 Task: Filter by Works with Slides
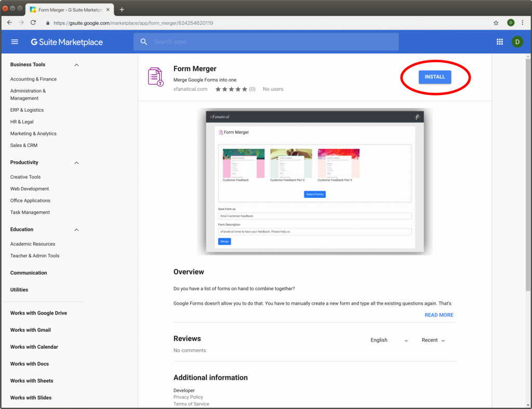point(31,398)
